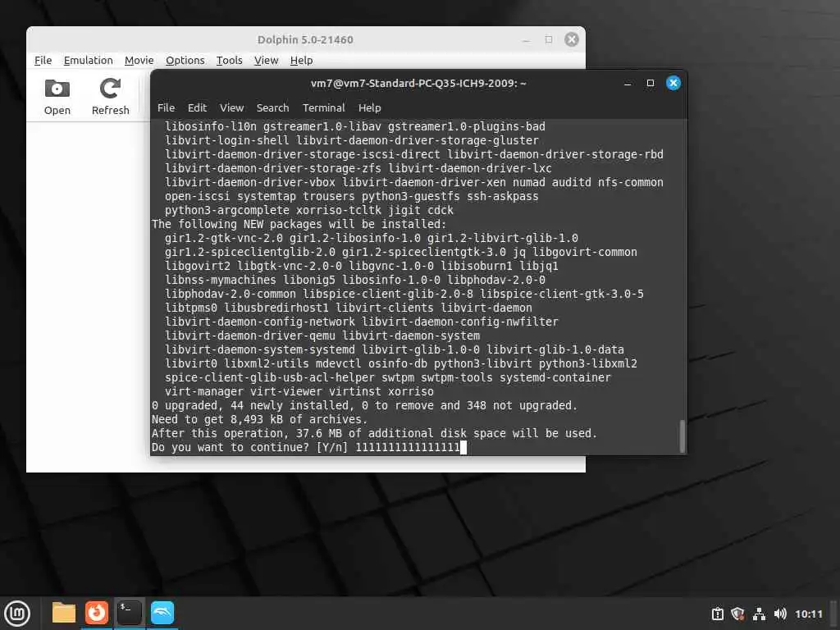Minimize the Dolphin window
Screen dimensions: 840x630
(526, 40)
